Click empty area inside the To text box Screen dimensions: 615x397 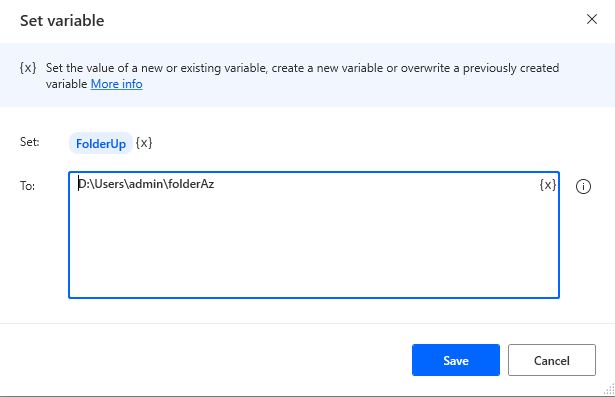click(x=314, y=251)
